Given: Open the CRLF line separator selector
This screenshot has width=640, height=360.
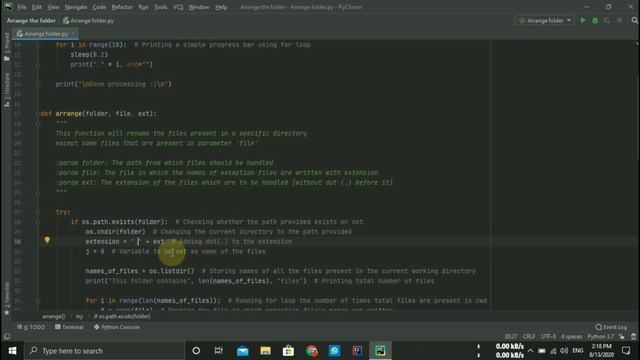Looking at the screenshot, I should (x=529, y=337).
